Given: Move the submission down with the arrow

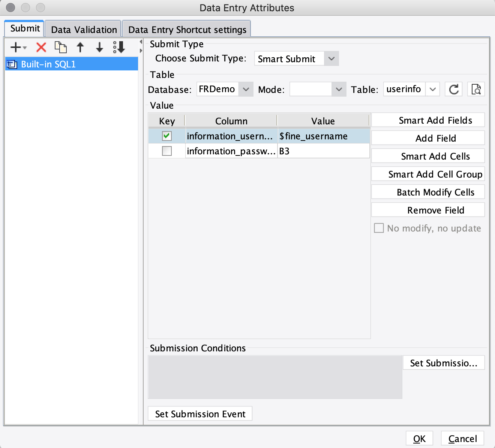Looking at the screenshot, I should pyautogui.click(x=99, y=47).
